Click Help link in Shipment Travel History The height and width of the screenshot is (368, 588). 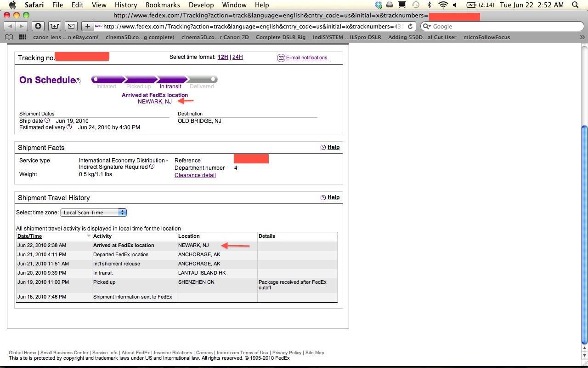pyautogui.click(x=334, y=197)
